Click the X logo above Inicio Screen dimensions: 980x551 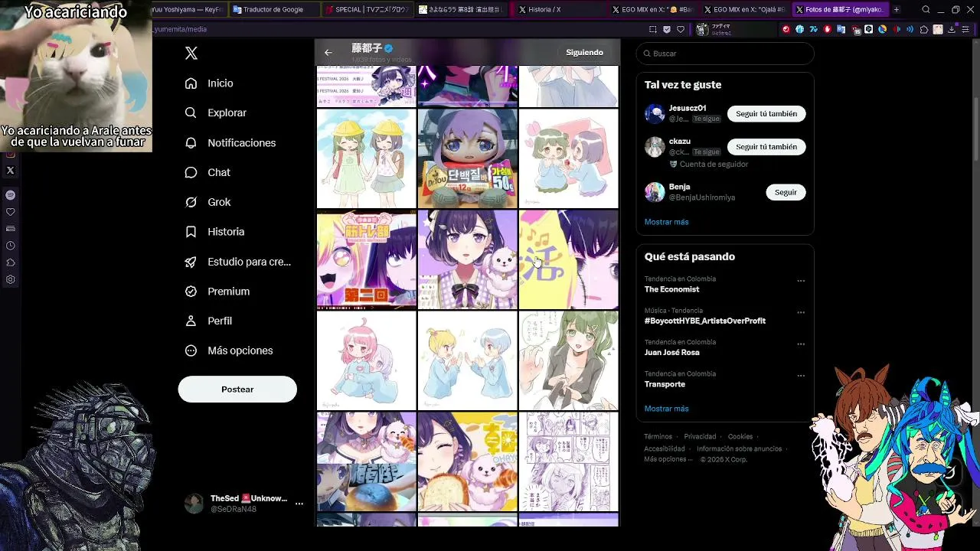(x=191, y=53)
